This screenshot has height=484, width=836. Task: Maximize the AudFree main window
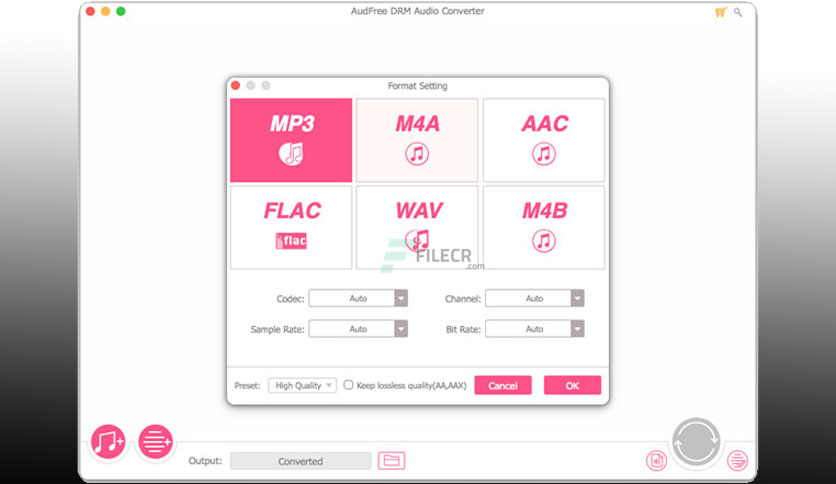pyautogui.click(x=121, y=11)
